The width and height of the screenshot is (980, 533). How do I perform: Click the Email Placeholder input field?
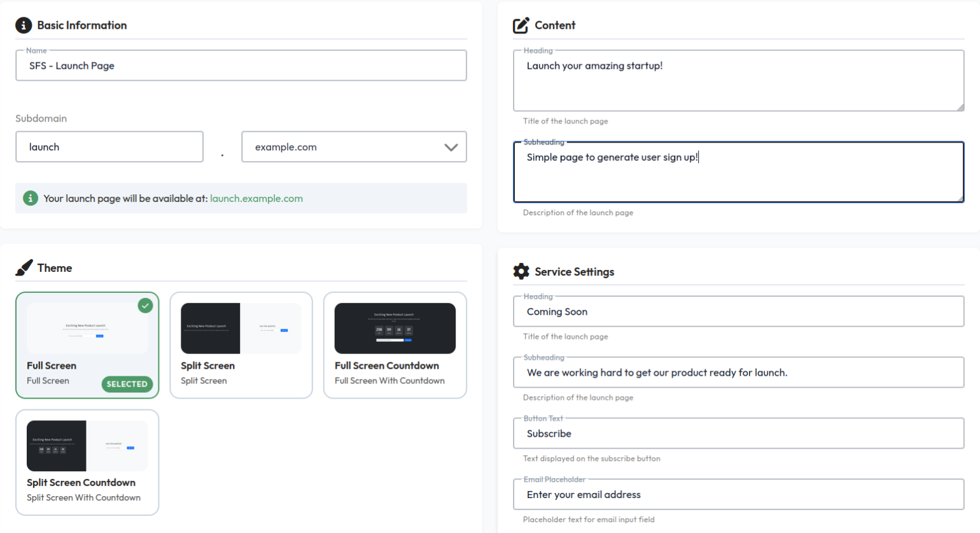tap(738, 494)
